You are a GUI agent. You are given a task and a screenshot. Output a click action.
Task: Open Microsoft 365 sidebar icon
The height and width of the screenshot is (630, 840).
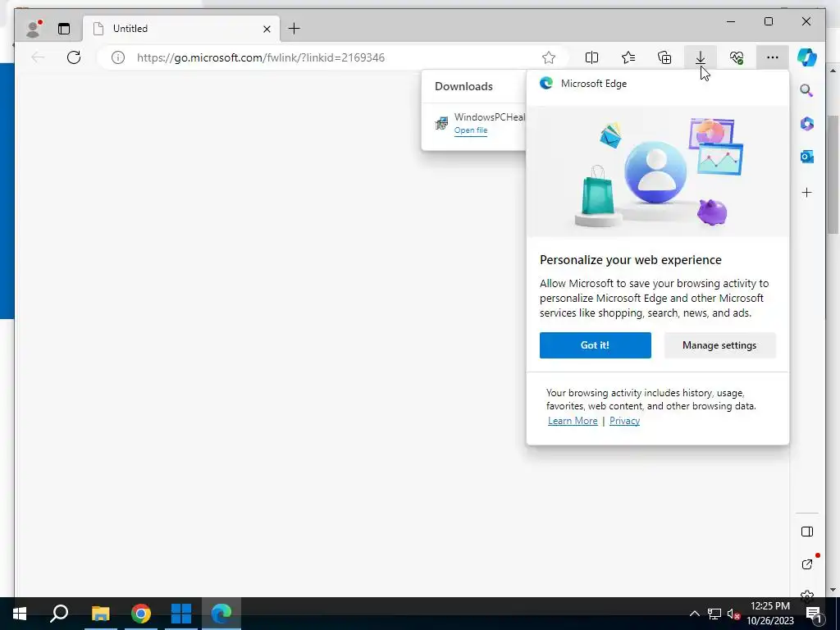point(807,124)
